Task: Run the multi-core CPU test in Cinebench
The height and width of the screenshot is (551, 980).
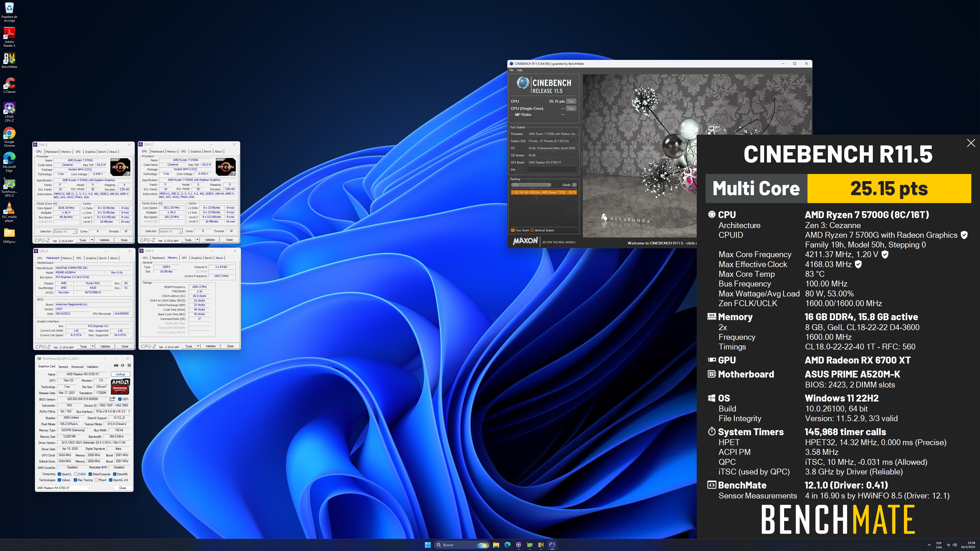Action: coord(571,101)
